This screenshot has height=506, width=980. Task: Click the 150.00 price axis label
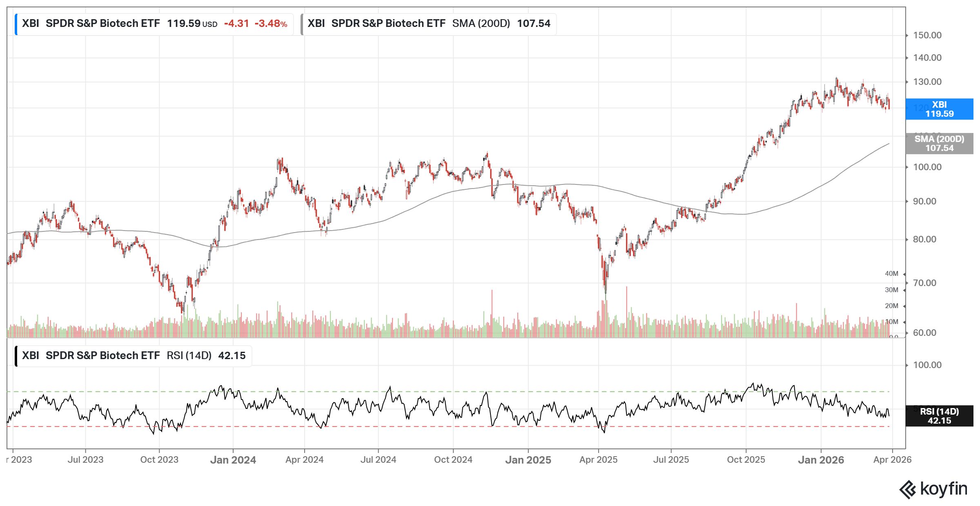(927, 36)
